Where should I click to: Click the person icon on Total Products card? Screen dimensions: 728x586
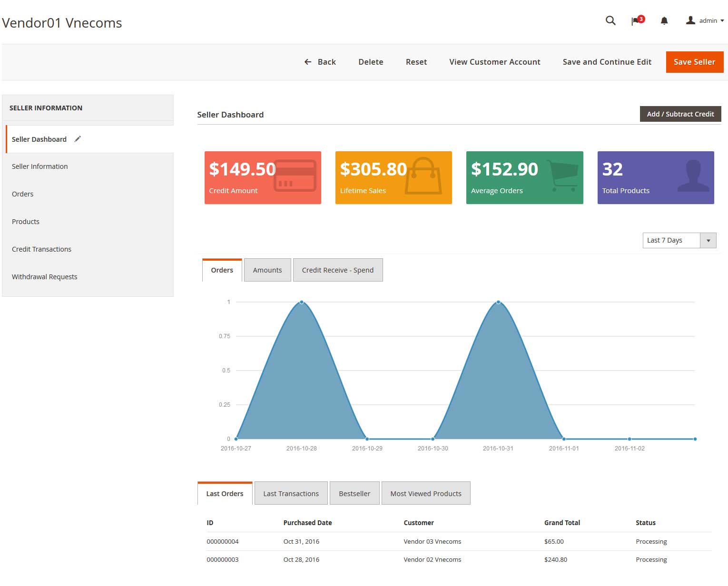tap(693, 176)
